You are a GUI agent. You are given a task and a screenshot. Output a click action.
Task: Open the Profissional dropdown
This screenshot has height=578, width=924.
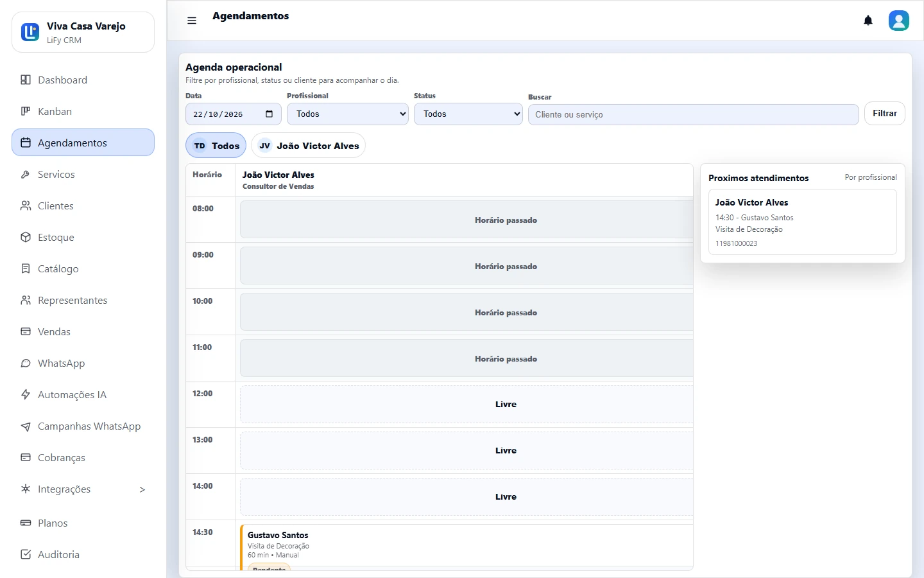pos(348,114)
